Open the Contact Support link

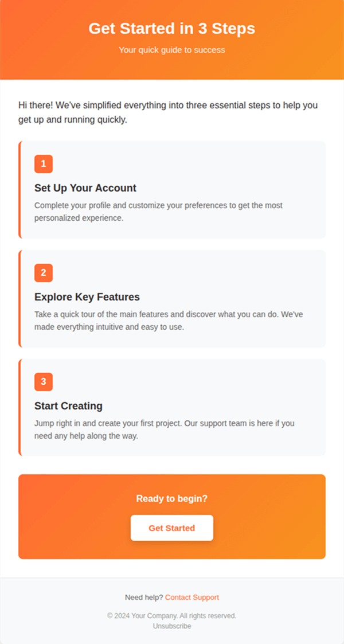[x=192, y=598]
